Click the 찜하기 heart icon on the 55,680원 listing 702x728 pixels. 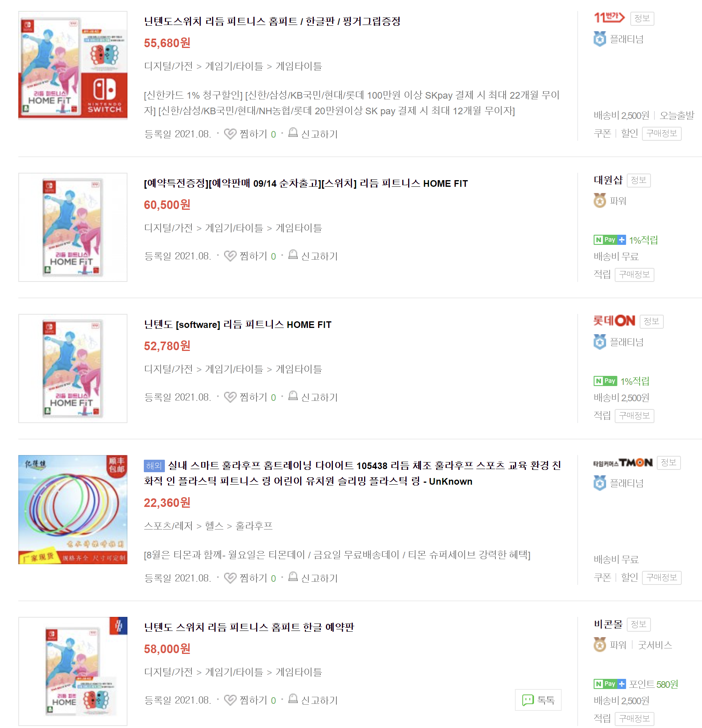[230, 134]
